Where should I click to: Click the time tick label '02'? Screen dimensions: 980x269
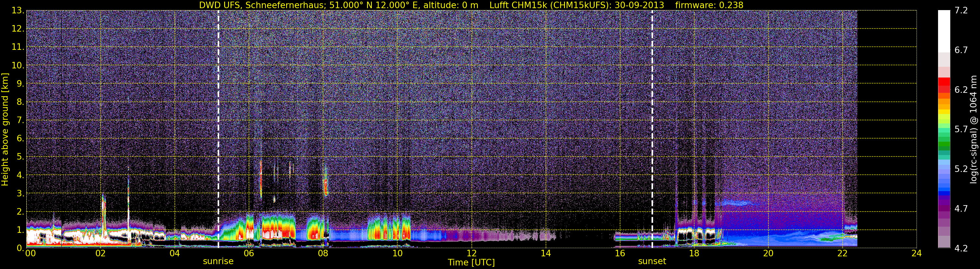pyautogui.click(x=101, y=253)
